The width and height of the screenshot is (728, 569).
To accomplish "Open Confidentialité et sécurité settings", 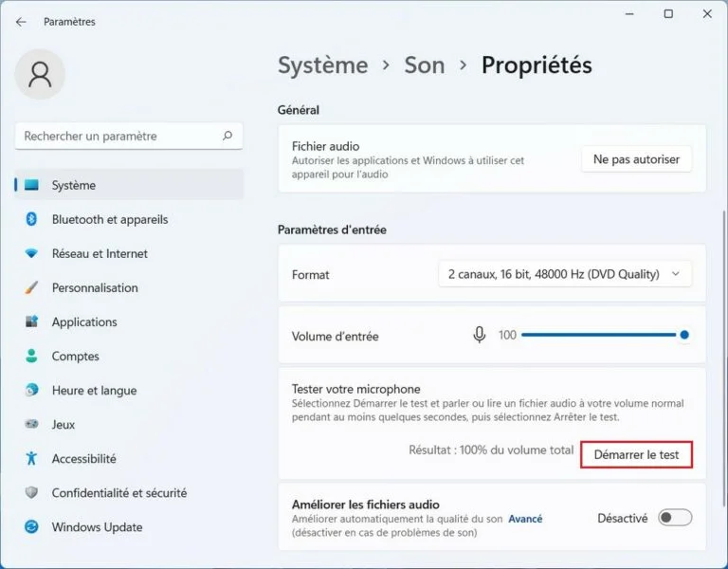I will pyautogui.click(x=119, y=493).
